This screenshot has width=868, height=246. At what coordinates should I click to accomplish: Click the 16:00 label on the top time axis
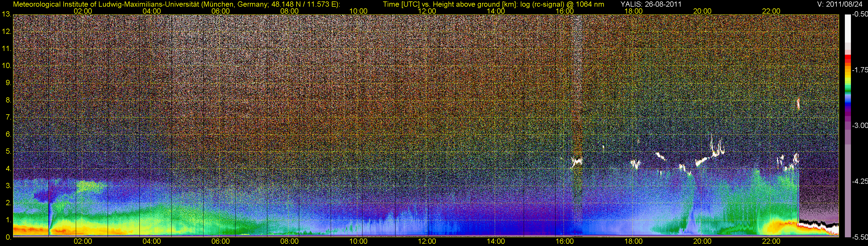(x=565, y=11)
